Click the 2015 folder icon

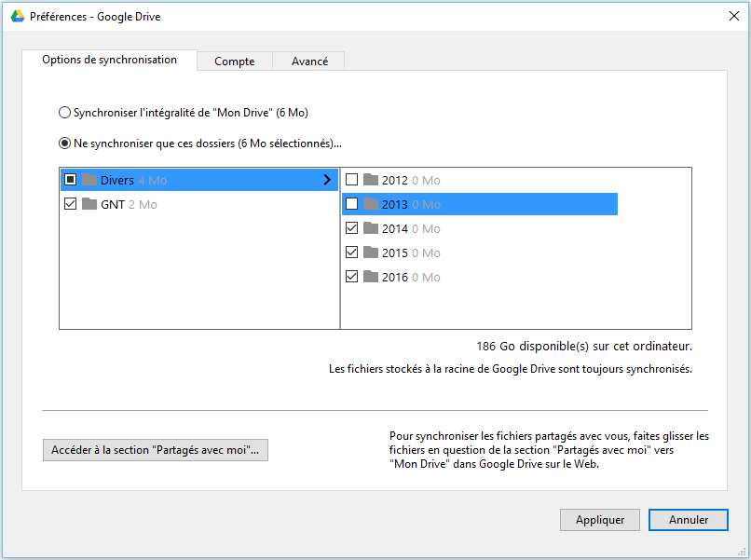[x=371, y=253]
